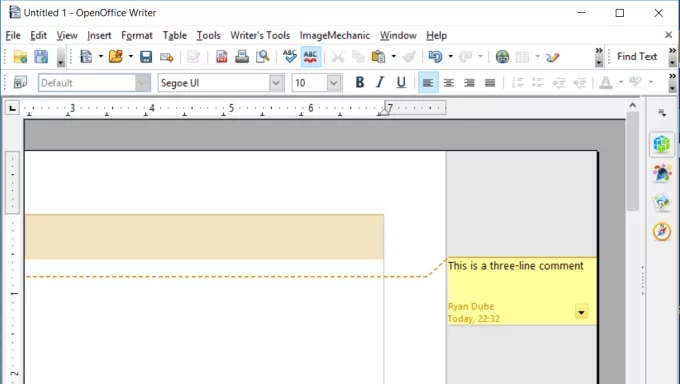Open the comment options dropdown arrow
Image resolution: width=680 pixels, height=384 pixels.
(581, 312)
